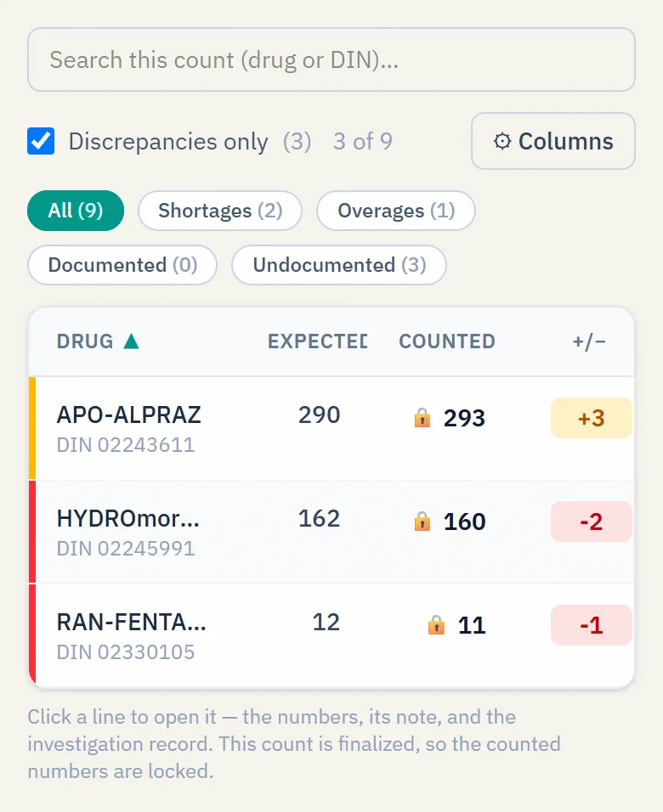Image resolution: width=663 pixels, height=812 pixels.
Task: Click counted value 160
Action: point(464,522)
